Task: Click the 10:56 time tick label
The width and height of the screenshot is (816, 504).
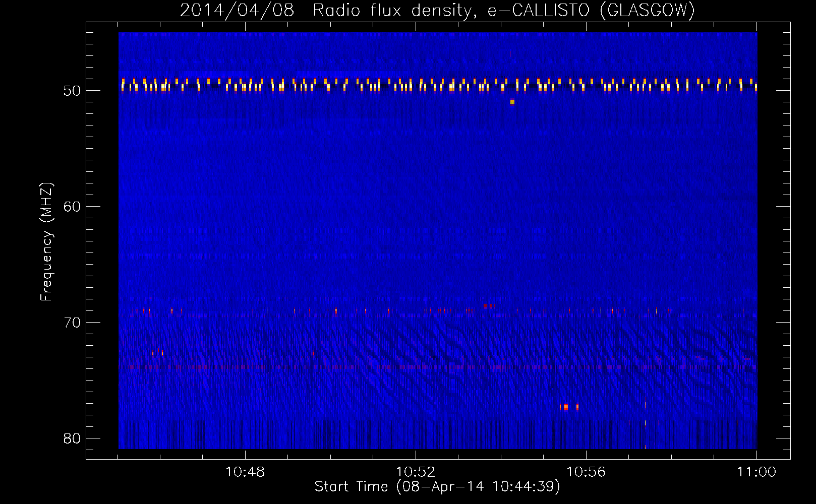Action: click(x=586, y=472)
